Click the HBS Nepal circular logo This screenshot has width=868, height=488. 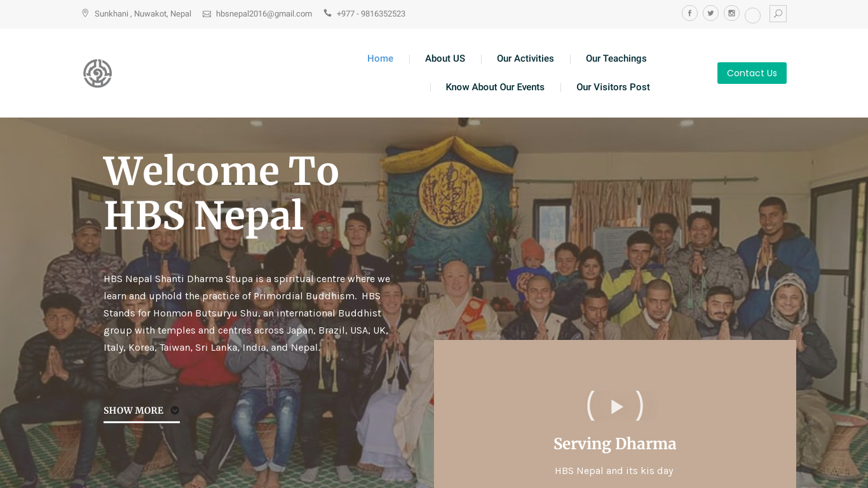tap(98, 73)
